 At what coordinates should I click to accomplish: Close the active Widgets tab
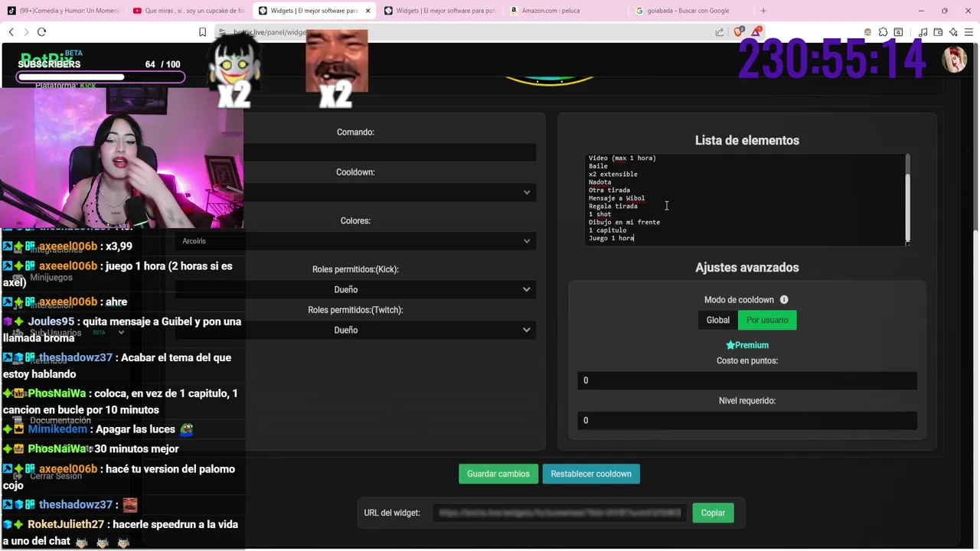click(x=368, y=11)
